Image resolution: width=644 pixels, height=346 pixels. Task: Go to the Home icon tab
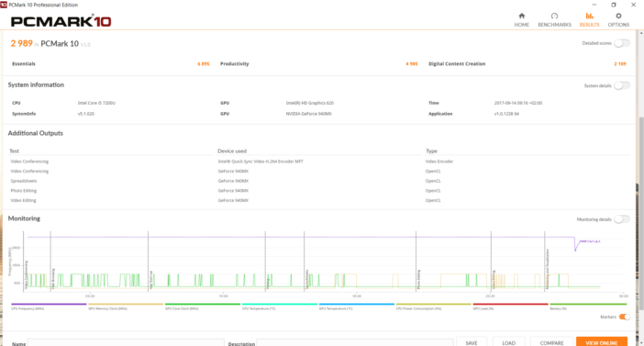(x=522, y=19)
